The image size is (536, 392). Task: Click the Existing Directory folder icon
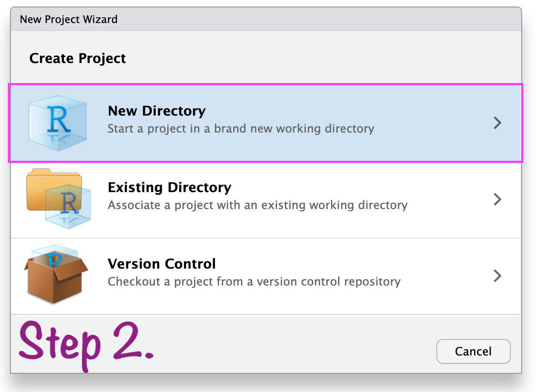click(58, 199)
